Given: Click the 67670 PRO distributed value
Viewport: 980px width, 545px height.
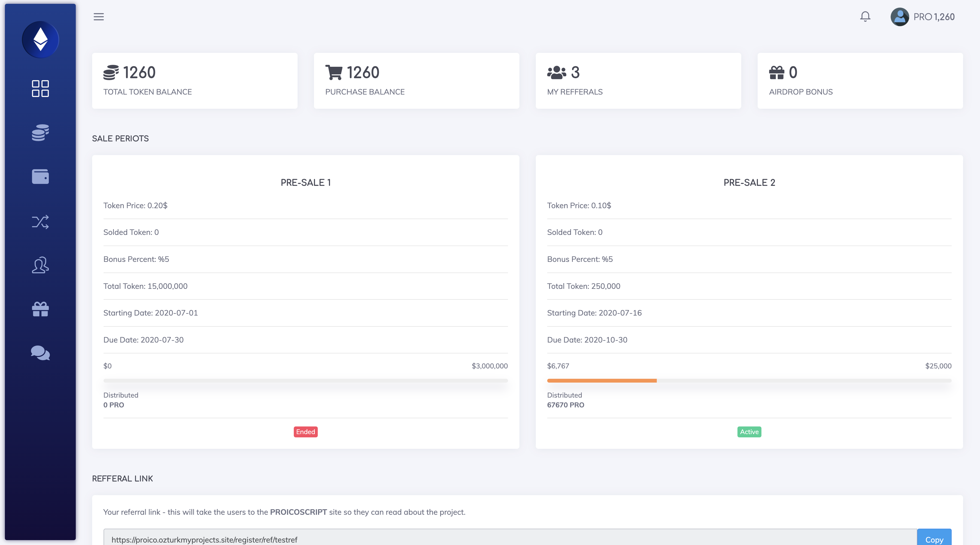Looking at the screenshot, I should coord(566,405).
